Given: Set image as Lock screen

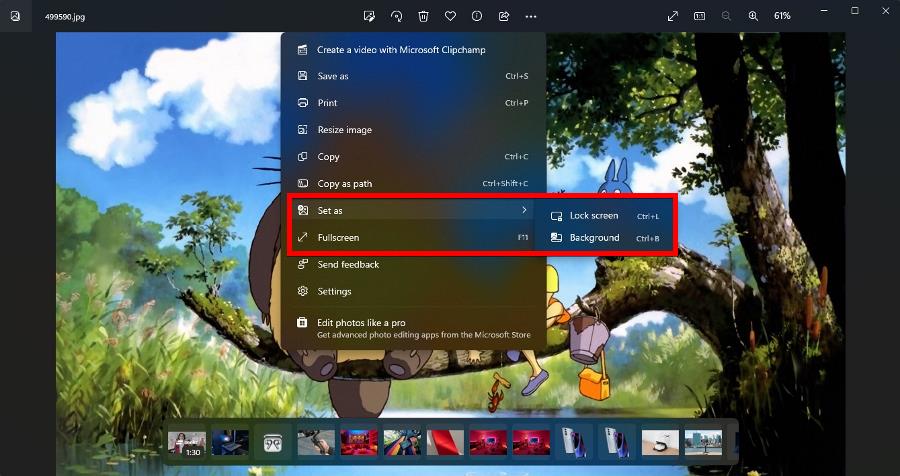Looking at the screenshot, I should [x=605, y=216].
